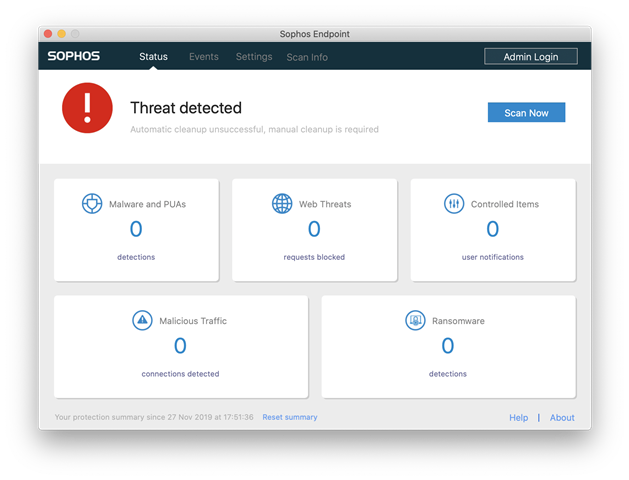The image size is (629, 480).
Task: Click the Ransomware count
Action: coord(448,346)
